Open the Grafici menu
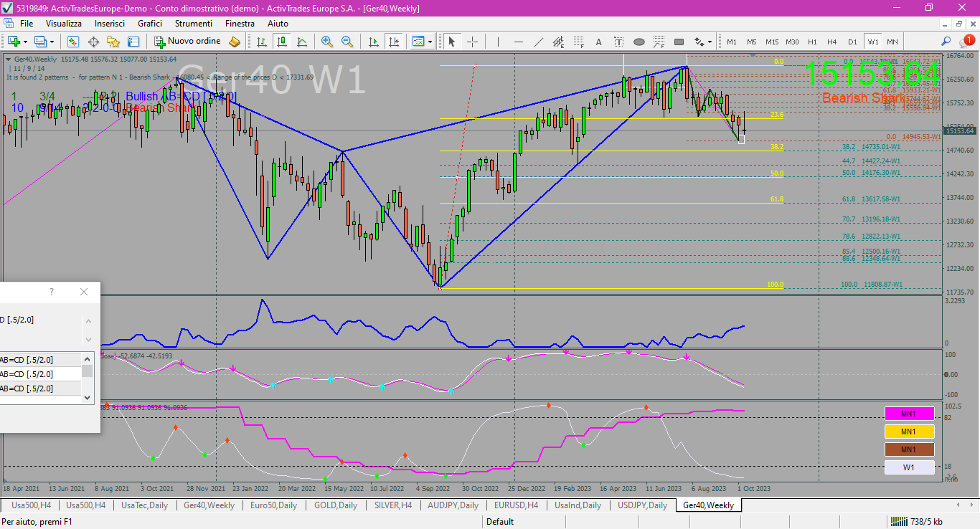Image resolution: width=980 pixels, height=529 pixels. click(x=150, y=24)
